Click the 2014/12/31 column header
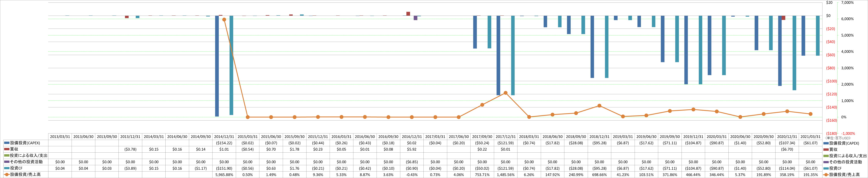This screenshot has height=178, width=868. pyautogui.click(x=224, y=137)
